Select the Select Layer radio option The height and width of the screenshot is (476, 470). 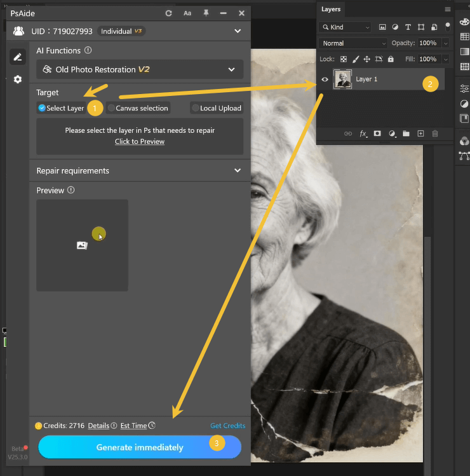(62, 108)
